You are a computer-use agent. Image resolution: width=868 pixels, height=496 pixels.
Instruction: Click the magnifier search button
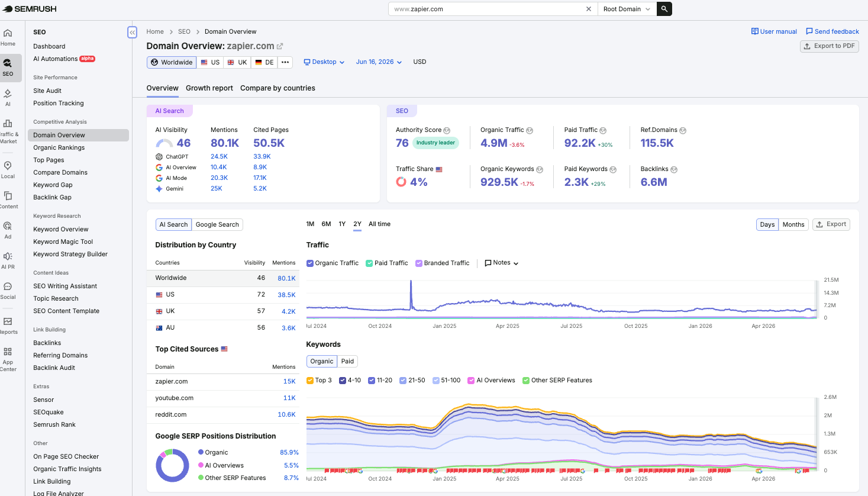coord(664,9)
